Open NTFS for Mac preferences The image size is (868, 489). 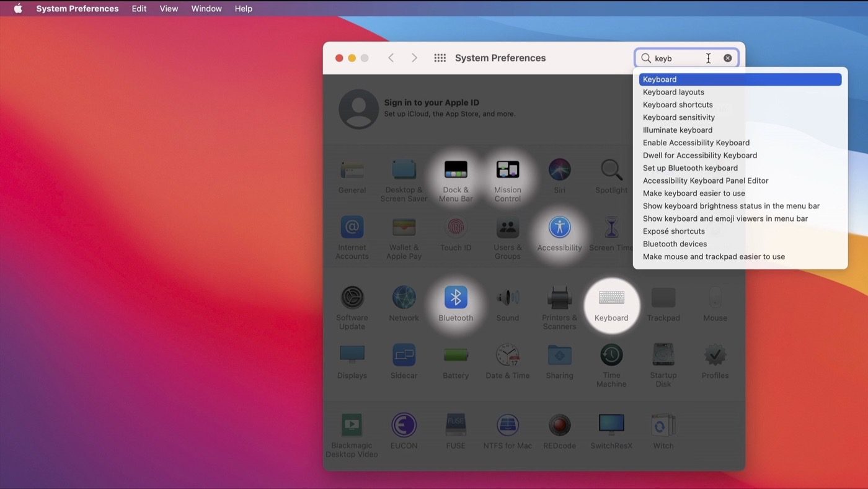pos(507,425)
